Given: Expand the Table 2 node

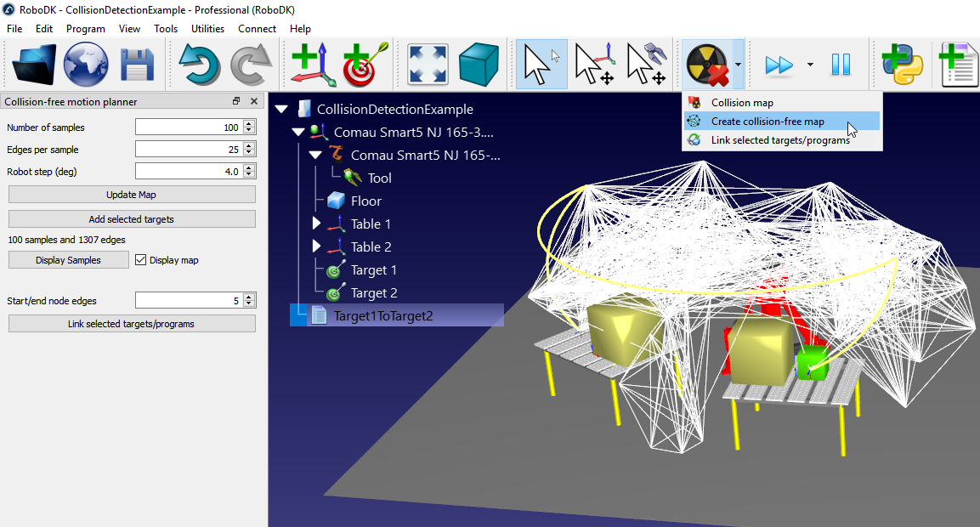Looking at the screenshot, I should pyautogui.click(x=316, y=246).
